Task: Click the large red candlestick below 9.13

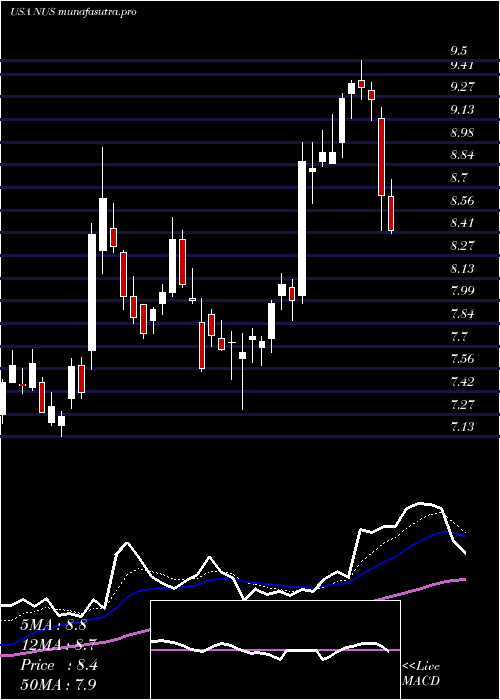Action: click(381, 157)
